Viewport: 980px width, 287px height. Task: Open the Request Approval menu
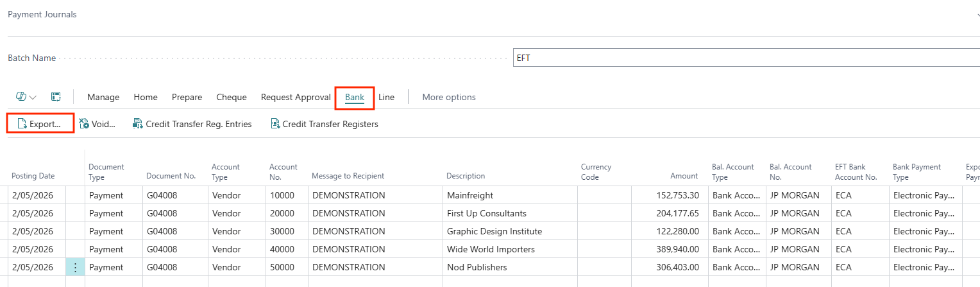295,98
